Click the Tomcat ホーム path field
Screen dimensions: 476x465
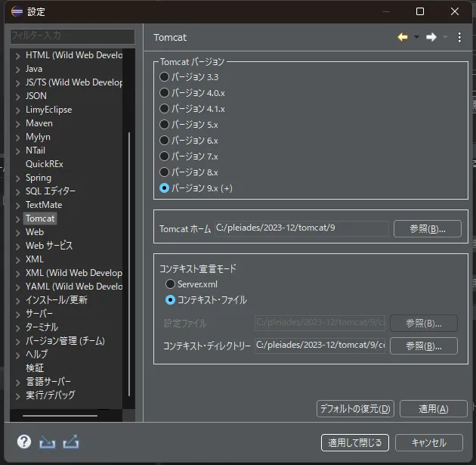(x=301, y=228)
